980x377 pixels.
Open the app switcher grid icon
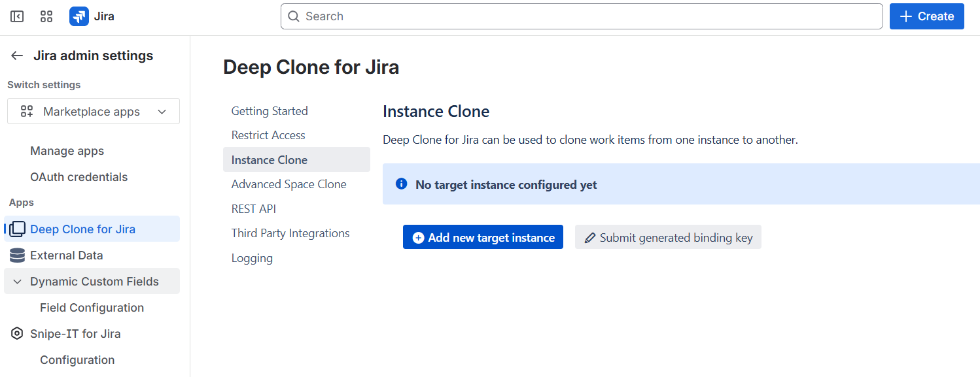tap(46, 16)
